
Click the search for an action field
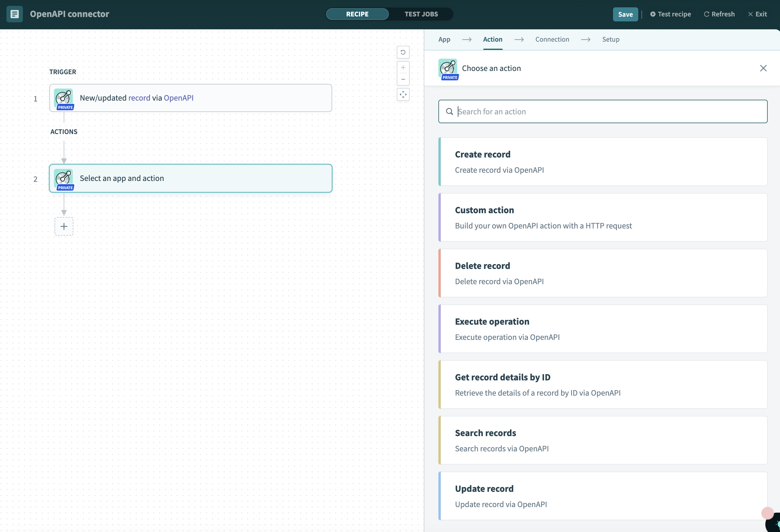coord(602,111)
